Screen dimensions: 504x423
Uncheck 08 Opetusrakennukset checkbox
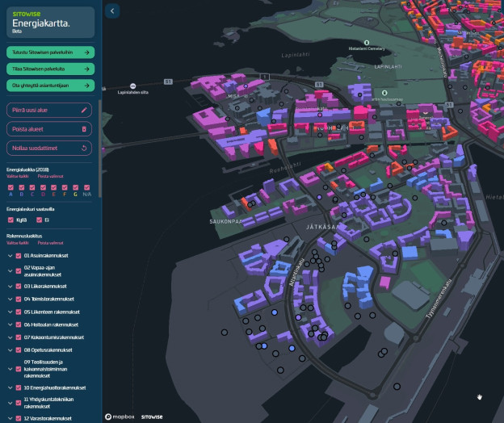point(19,350)
